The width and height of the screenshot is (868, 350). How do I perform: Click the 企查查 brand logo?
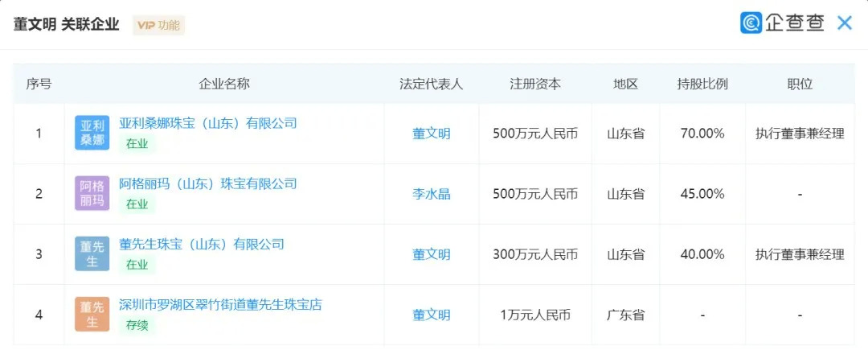click(783, 23)
